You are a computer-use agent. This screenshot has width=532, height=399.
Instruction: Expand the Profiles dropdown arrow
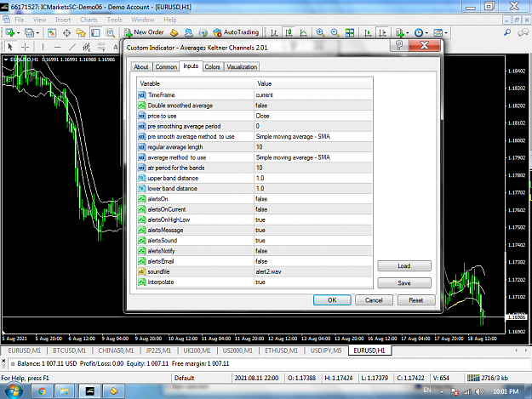click(37, 33)
